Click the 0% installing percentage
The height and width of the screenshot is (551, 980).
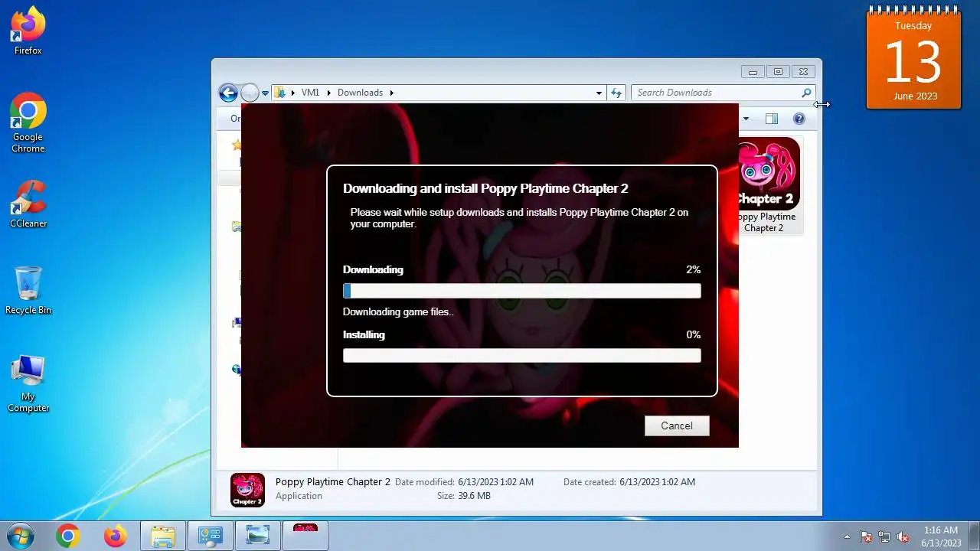pos(693,334)
